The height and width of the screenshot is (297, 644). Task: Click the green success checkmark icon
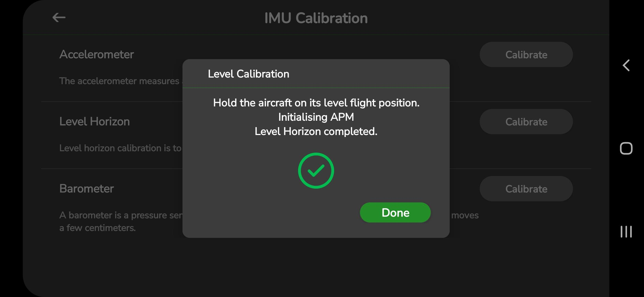pos(316,170)
